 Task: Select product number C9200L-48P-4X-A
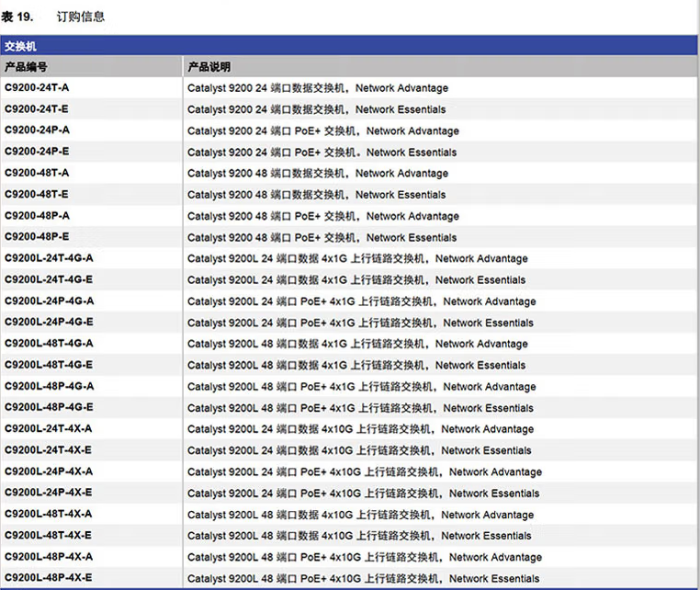click(49, 557)
